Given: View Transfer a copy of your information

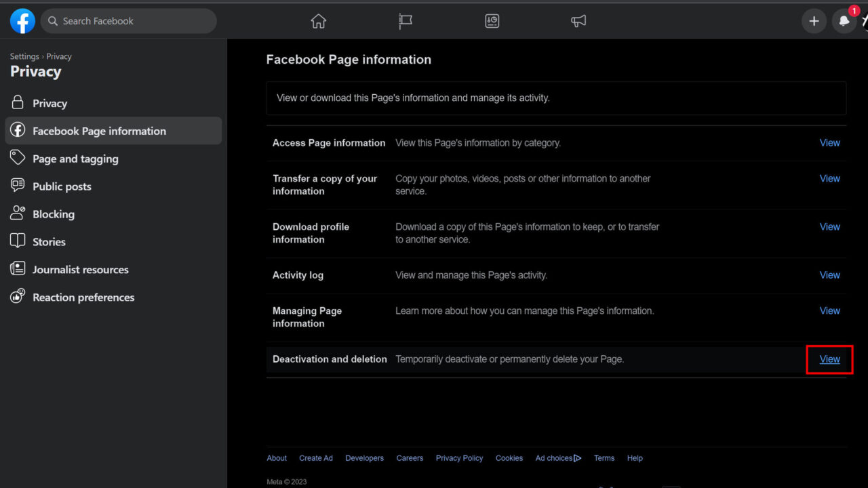Looking at the screenshot, I should [x=829, y=178].
